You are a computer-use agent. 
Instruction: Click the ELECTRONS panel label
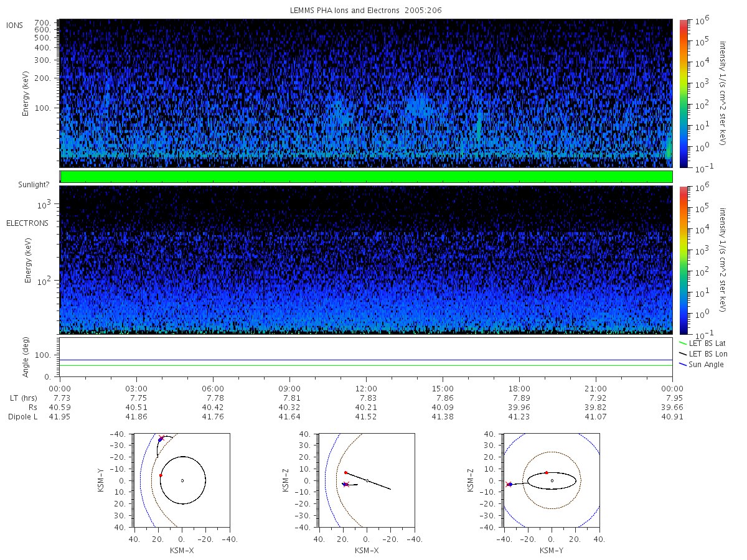[27, 223]
